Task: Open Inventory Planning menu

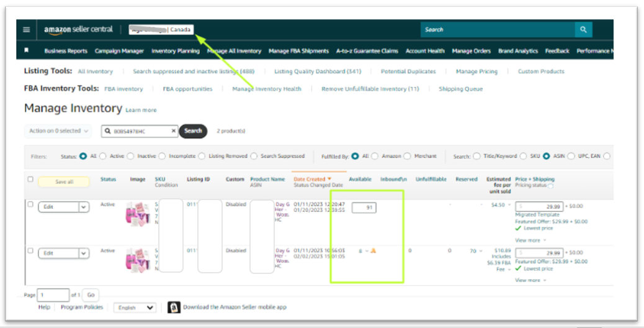Action: point(176,51)
